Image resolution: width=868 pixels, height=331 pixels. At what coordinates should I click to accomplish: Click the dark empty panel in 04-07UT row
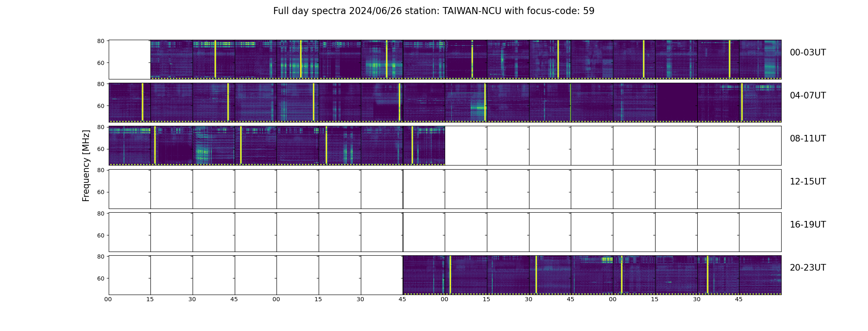pyautogui.click(x=676, y=102)
